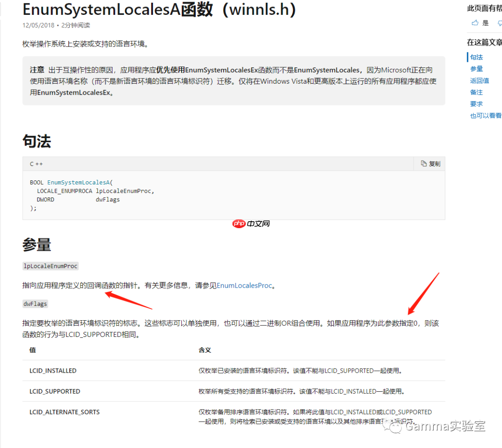502x448 pixels.
Task: Click the 12/05/2018 date text
Action: (x=39, y=25)
